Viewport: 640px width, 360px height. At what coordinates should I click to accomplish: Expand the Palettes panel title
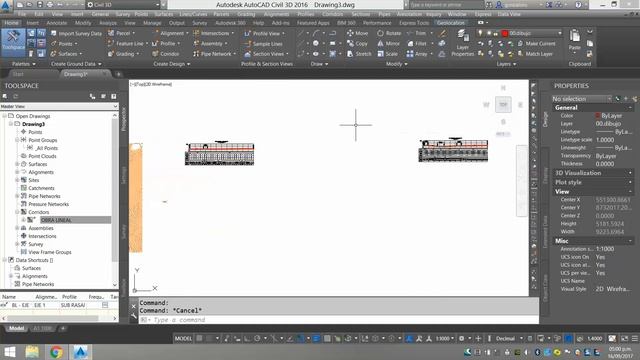click(x=23, y=64)
